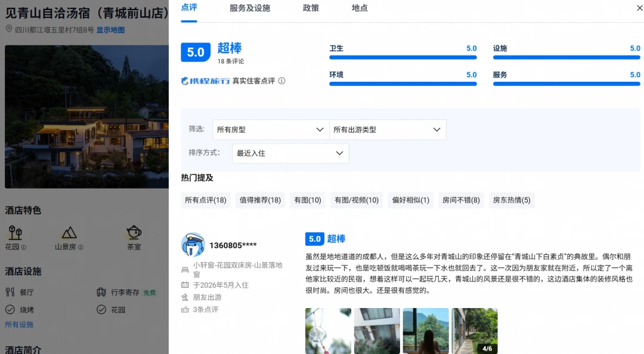Click the 环境 rating bar
This screenshot has height=354, width=644.
click(403, 84)
